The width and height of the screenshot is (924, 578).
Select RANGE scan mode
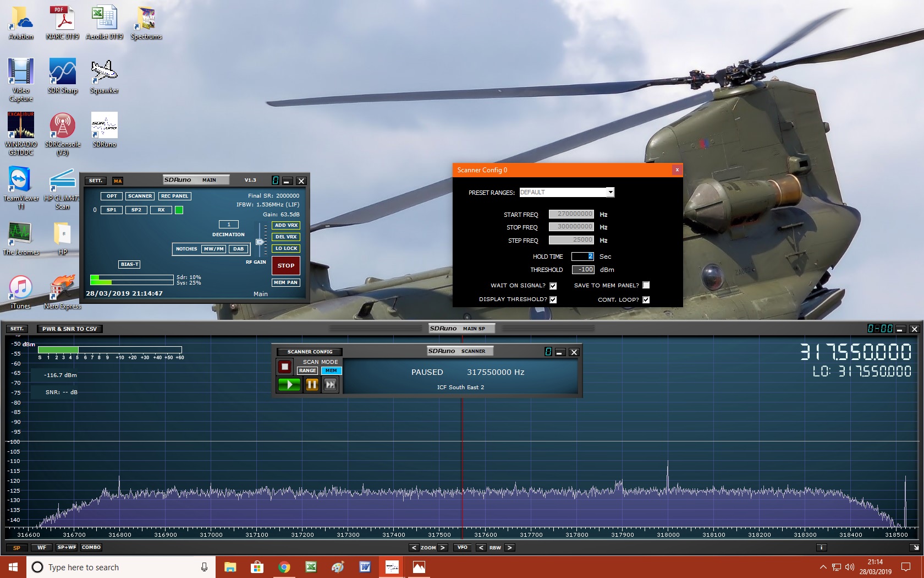click(x=307, y=370)
